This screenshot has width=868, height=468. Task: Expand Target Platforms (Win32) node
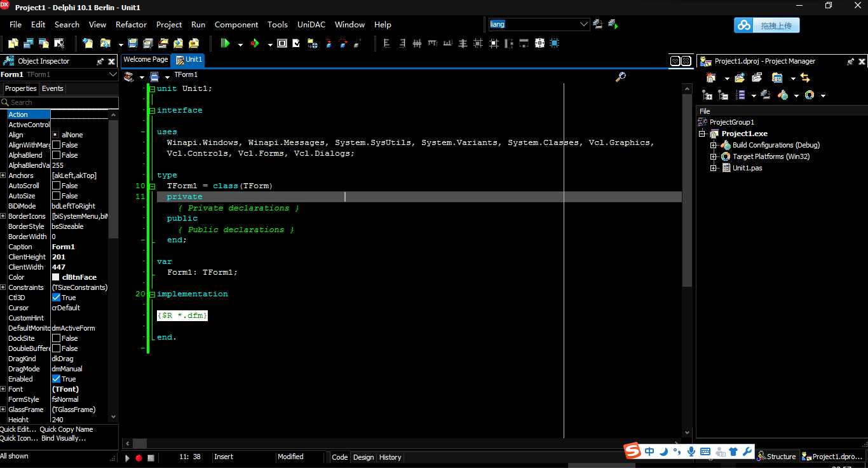coord(714,156)
